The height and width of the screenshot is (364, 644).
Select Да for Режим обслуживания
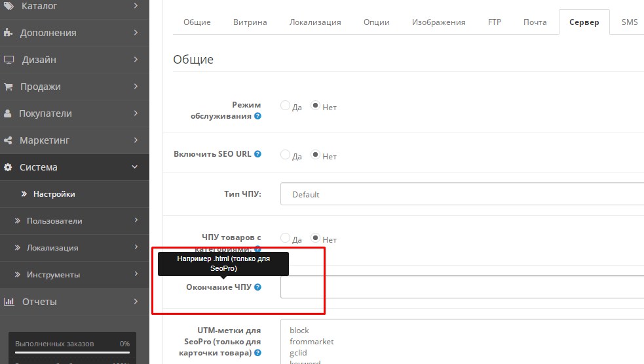tap(285, 106)
